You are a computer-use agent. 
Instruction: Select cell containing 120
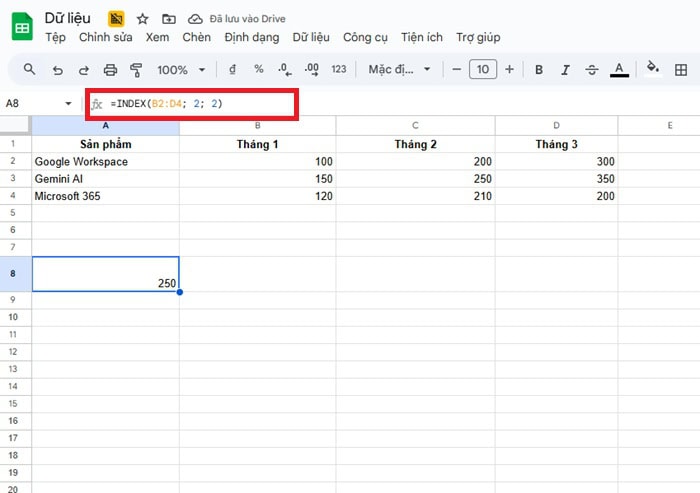(x=258, y=196)
